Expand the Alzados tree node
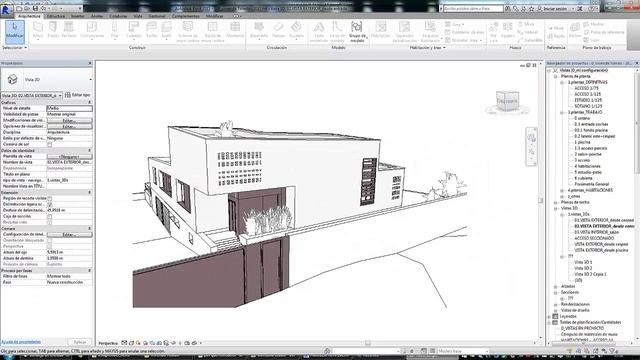 point(556,287)
